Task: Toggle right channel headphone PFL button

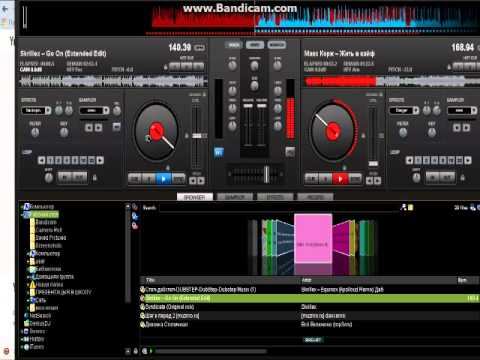Action: click(290, 152)
